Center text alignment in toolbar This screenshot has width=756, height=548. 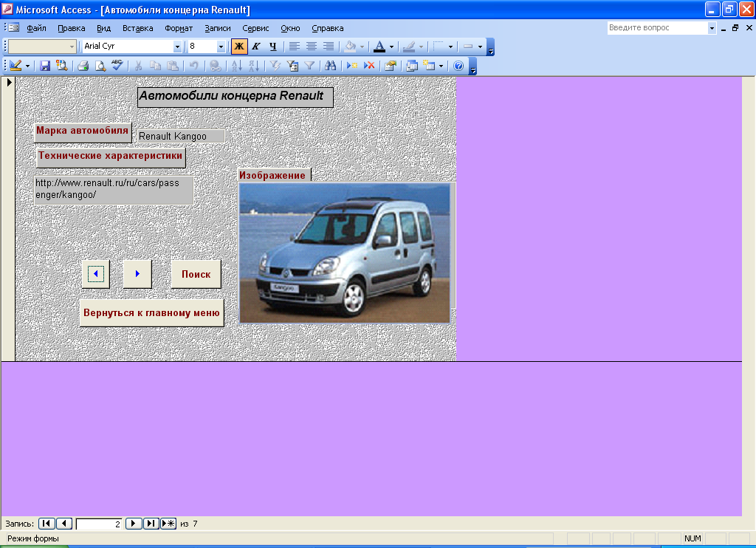[x=312, y=47]
